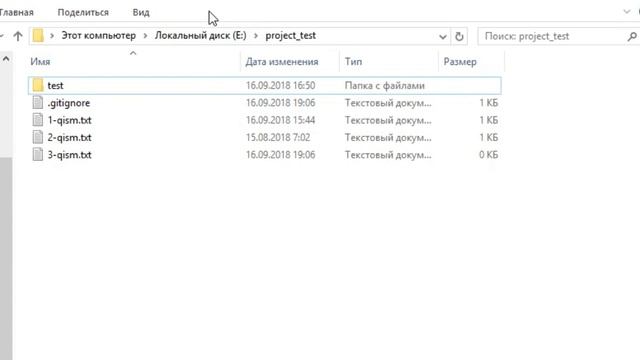
Task: Click the refresh button in address bar
Action: pos(459,36)
